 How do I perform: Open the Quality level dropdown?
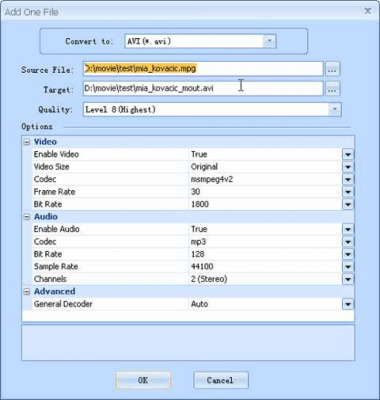pos(335,109)
